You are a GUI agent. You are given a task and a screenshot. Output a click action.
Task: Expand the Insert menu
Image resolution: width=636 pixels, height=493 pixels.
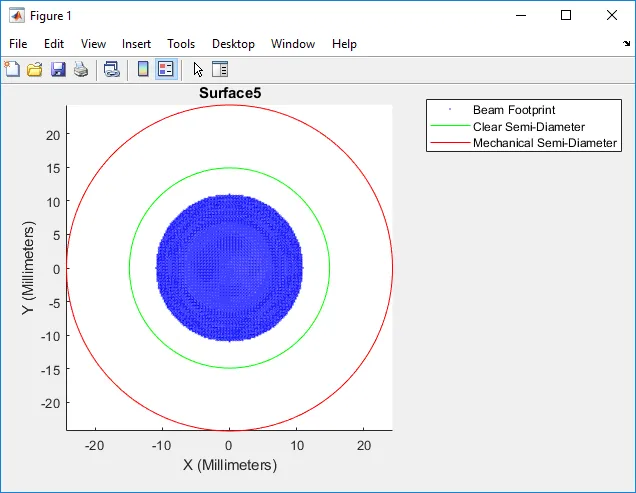point(136,44)
